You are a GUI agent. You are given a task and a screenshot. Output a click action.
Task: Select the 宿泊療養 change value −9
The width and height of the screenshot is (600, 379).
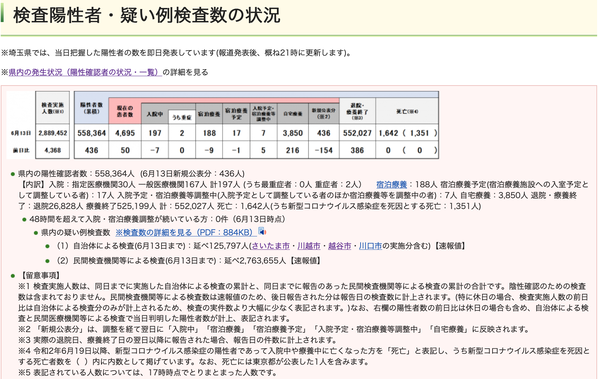coord(209,150)
